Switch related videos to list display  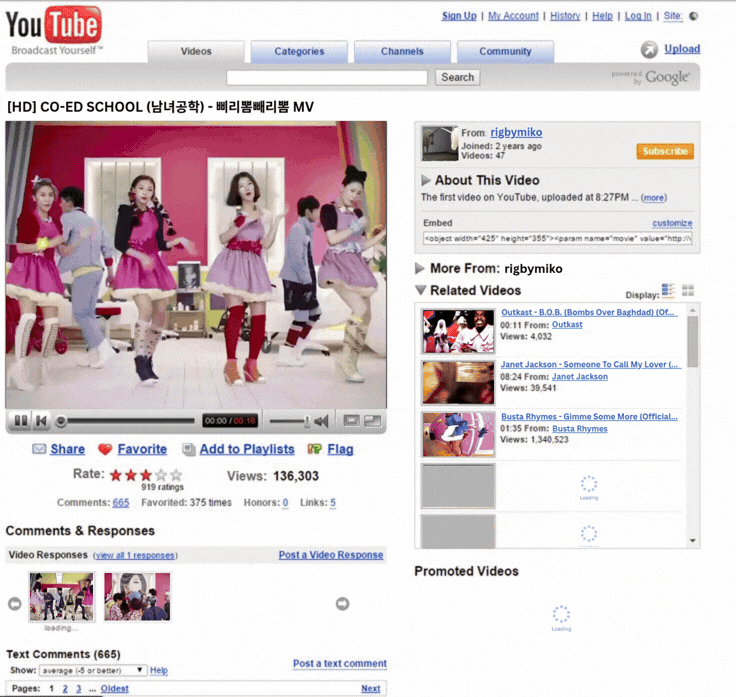point(668,291)
